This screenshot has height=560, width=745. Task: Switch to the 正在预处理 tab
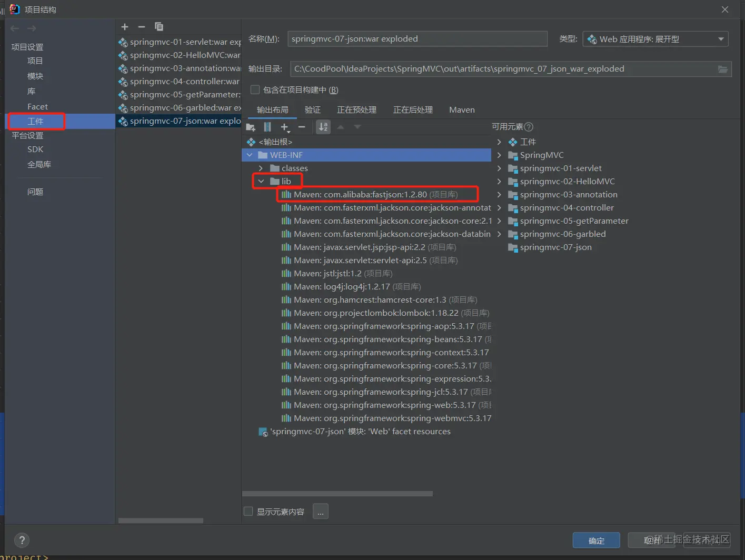pos(356,110)
